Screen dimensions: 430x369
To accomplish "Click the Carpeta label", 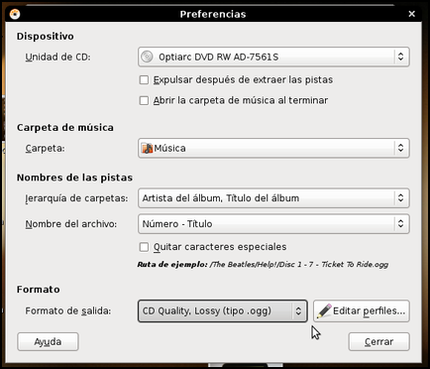I will pyautogui.click(x=45, y=148).
